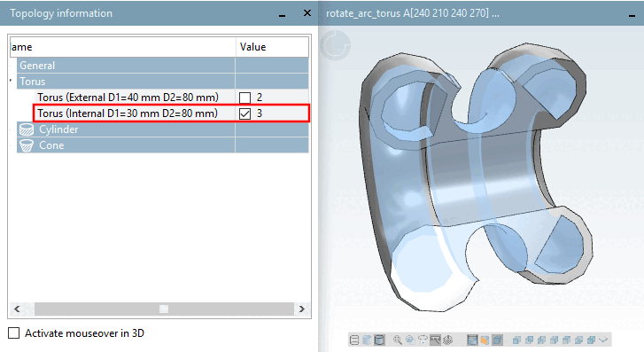
Task: Click the circular loading icon in 3D view
Action: point(335,45)
